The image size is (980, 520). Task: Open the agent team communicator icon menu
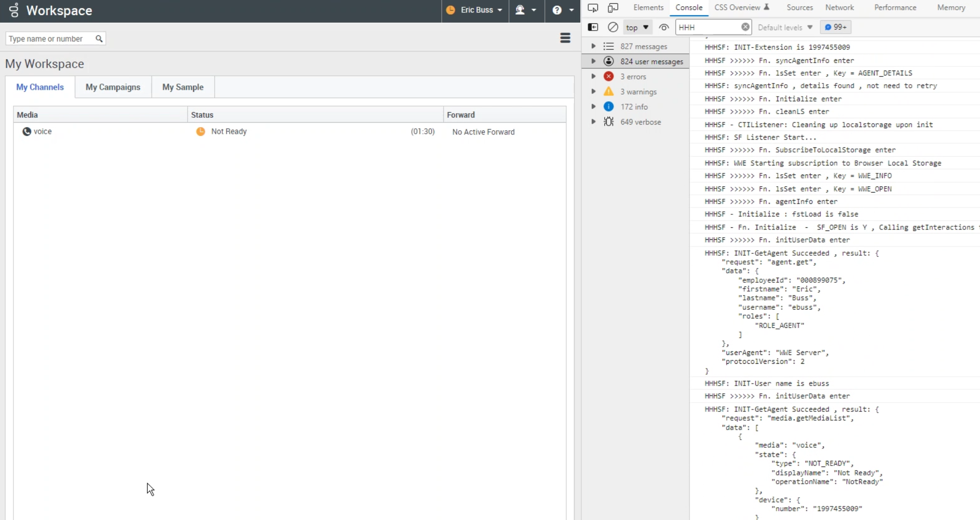tap(525, 10)
